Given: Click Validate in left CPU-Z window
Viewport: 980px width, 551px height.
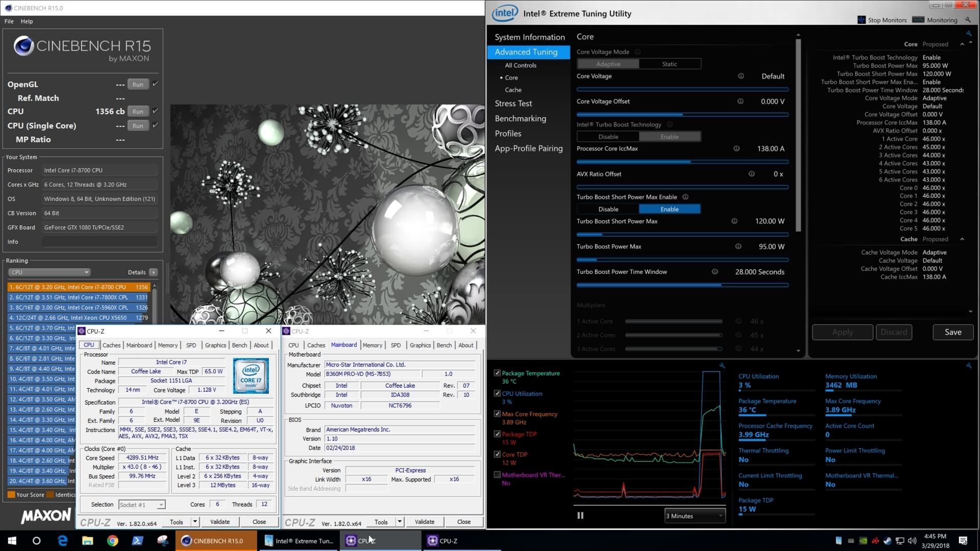Looking at the screenshot, I should (x=220, y=521).
